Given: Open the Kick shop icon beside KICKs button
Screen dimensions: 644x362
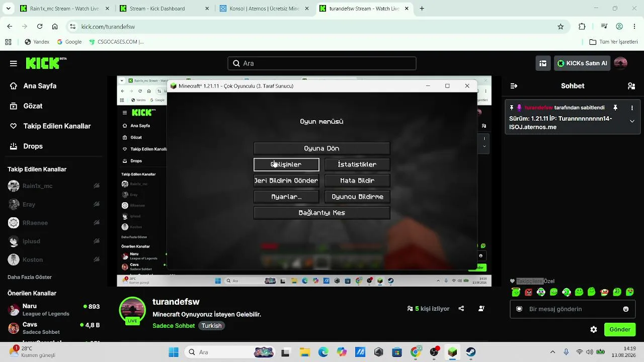Looking at the screenshot, I should tap(543, 63).
